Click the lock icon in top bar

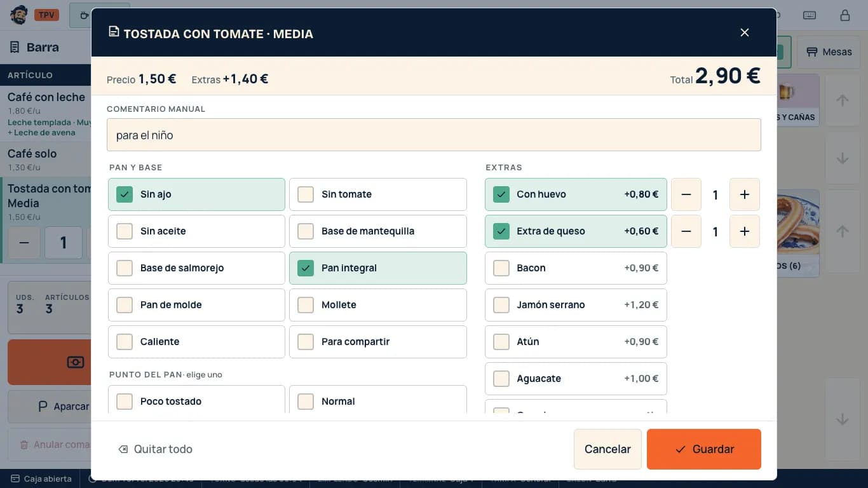[844, 15]
